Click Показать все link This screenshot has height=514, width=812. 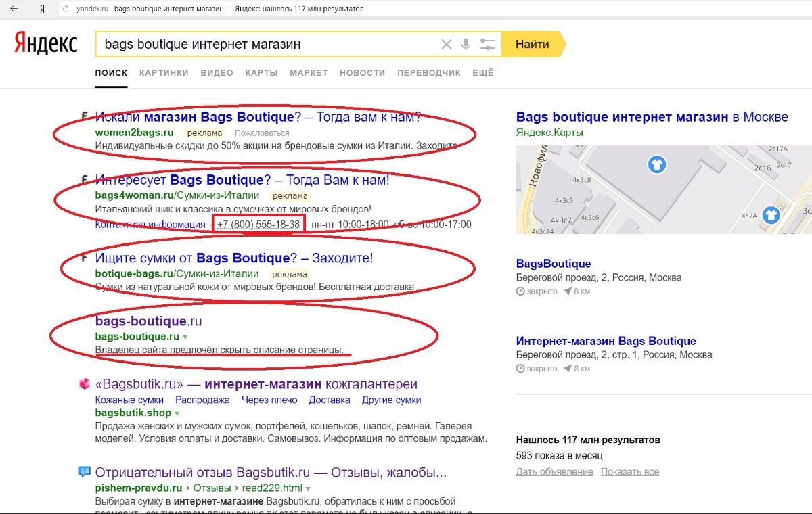(x=630, y=471)
